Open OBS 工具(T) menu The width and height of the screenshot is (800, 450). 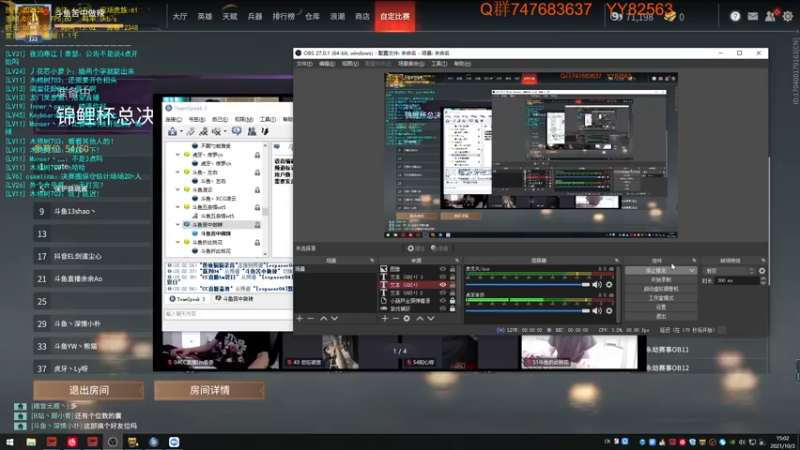tap(439, 64)
